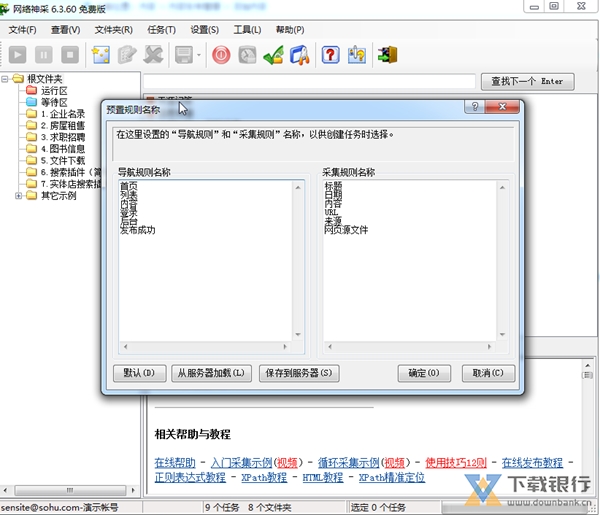Open the 使用技巧12则 link

click(x=456, y=463)
